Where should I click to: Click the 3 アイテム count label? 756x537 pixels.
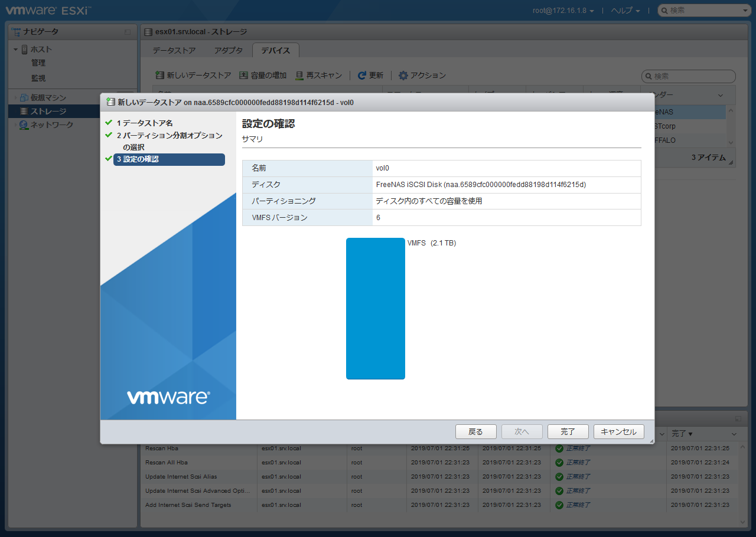click(709, 158)
